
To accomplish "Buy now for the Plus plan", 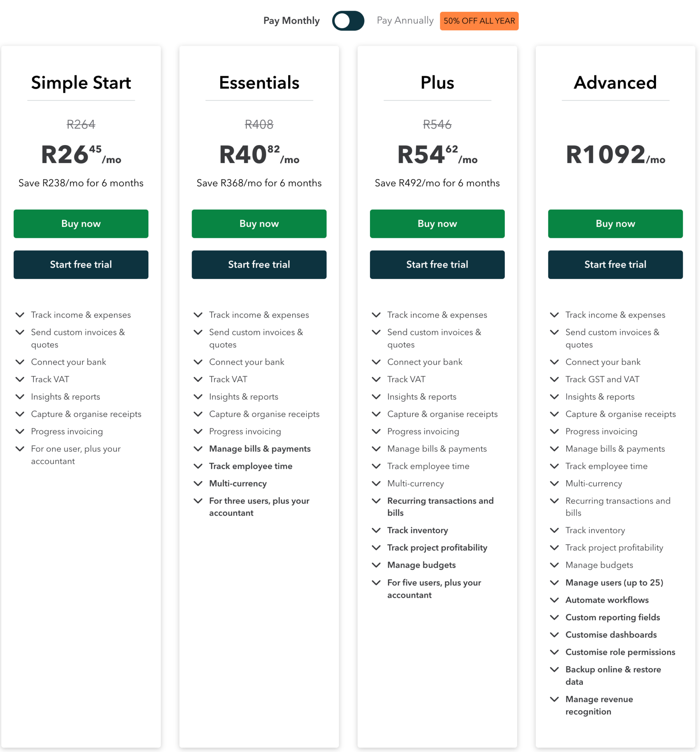I will coord(437,224).
